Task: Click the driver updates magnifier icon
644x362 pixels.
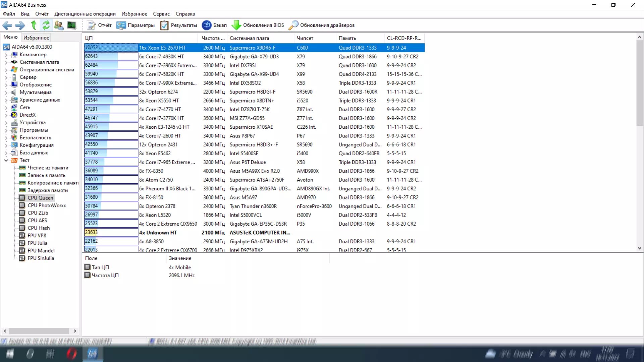Action: click(x=293, y=25)
